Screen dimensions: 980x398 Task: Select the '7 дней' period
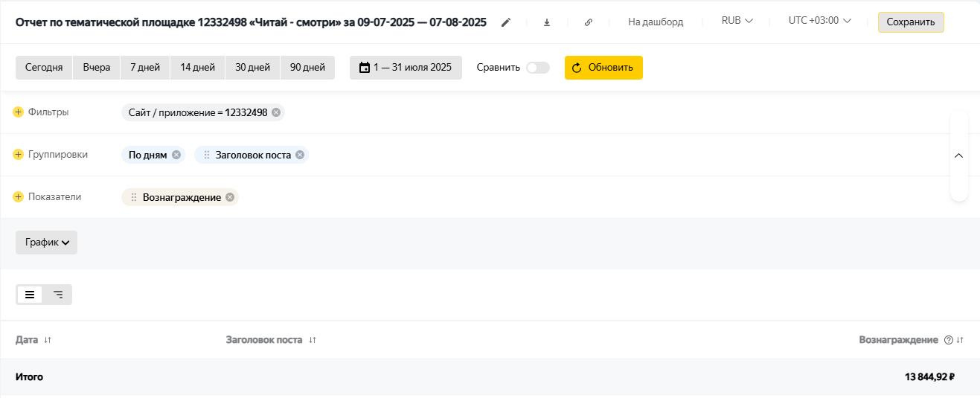pos(145,68)
